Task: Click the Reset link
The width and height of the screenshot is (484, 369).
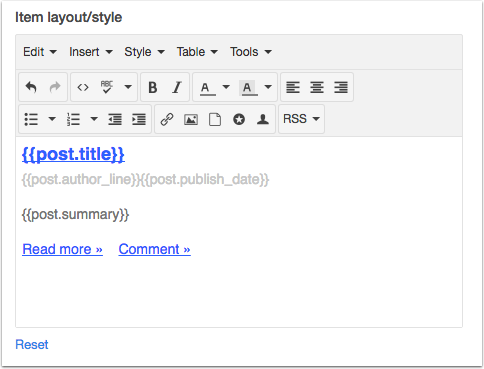Action: click(32, 344)
